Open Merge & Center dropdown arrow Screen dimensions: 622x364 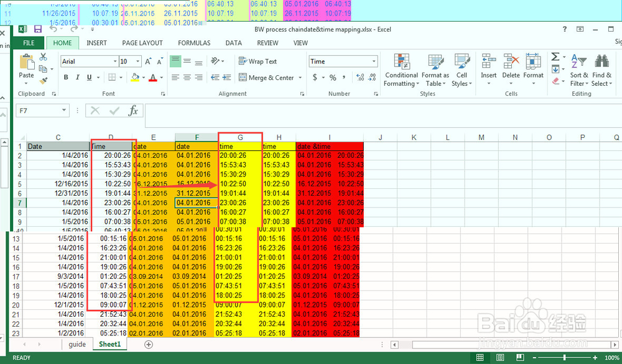pyautogui.click(x=300, y=78)
